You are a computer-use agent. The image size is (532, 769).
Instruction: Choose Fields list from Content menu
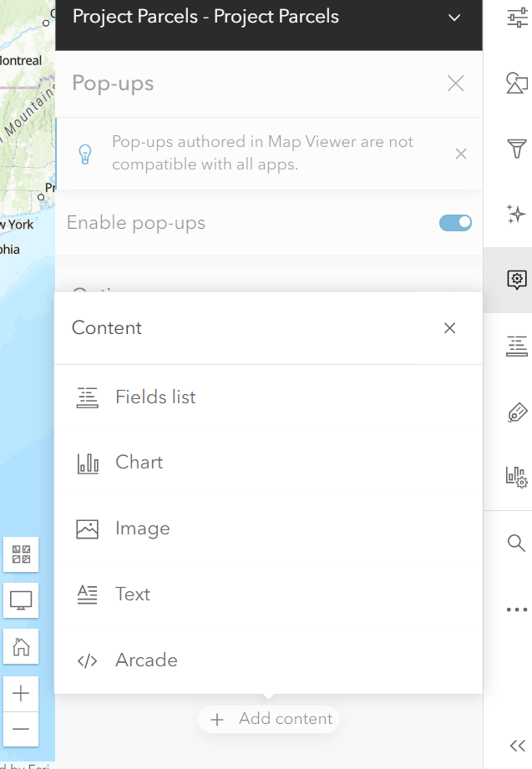click(155, 397)
